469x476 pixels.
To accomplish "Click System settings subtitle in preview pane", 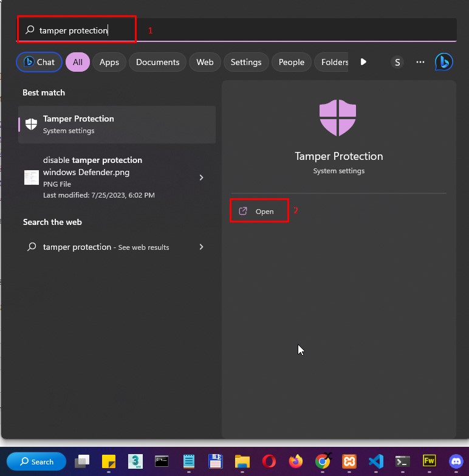I will (x=339, y=171).
